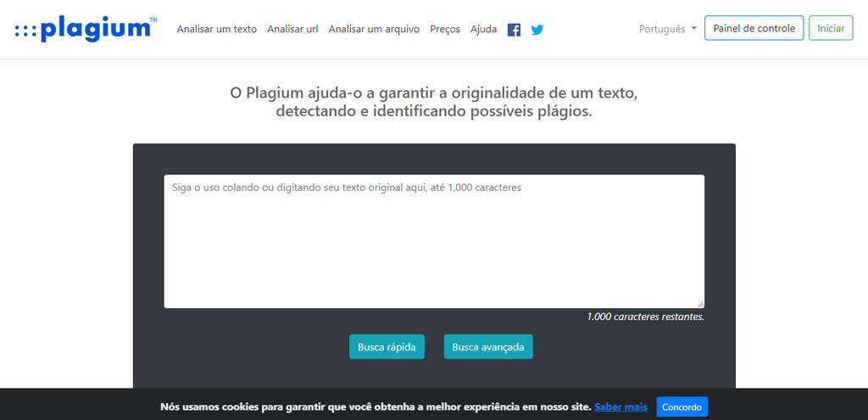Start a Busca rápida
Screen dimensions: 868x420
coord(387,347)
